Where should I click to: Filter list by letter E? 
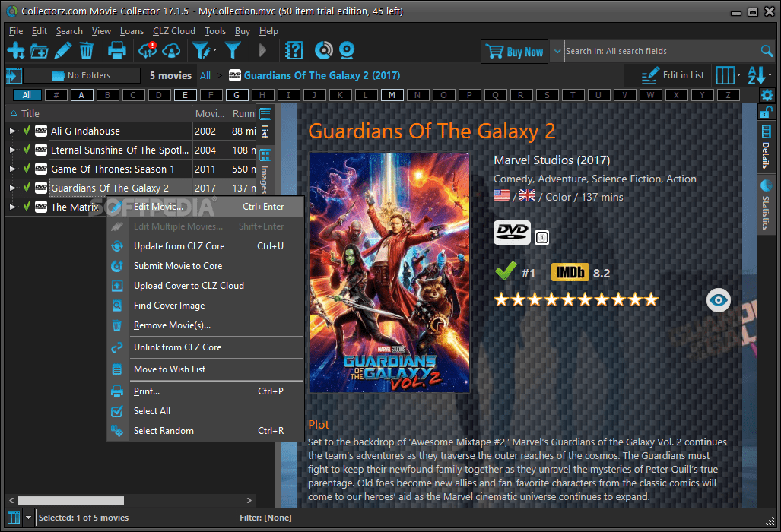pyautogui.click(x=185, y=95)
